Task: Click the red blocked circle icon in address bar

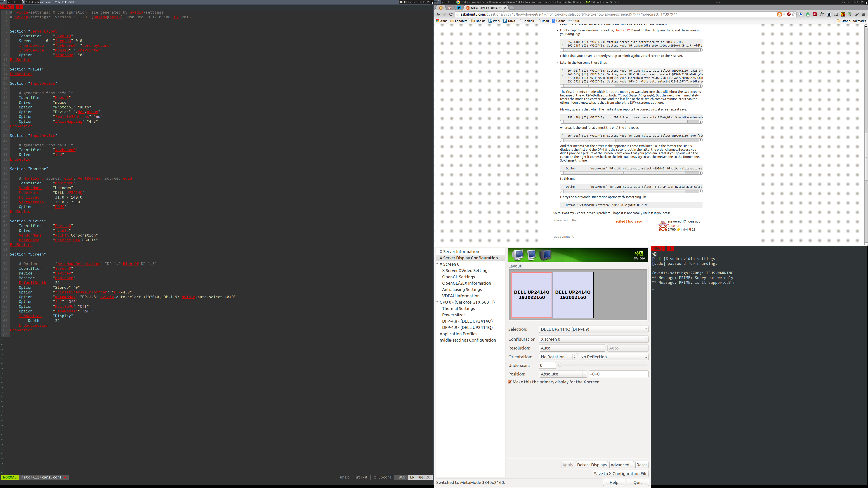Action: tap(789, 14)
